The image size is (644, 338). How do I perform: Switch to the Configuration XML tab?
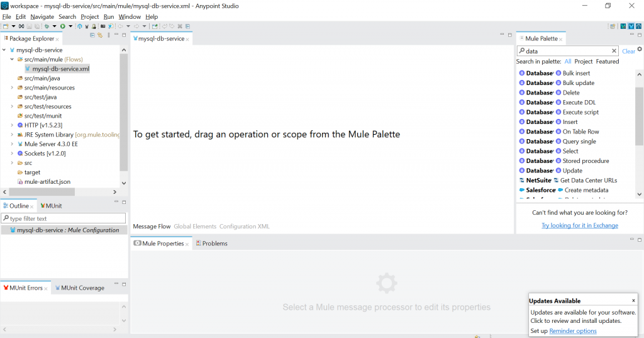tap(245, 227)
